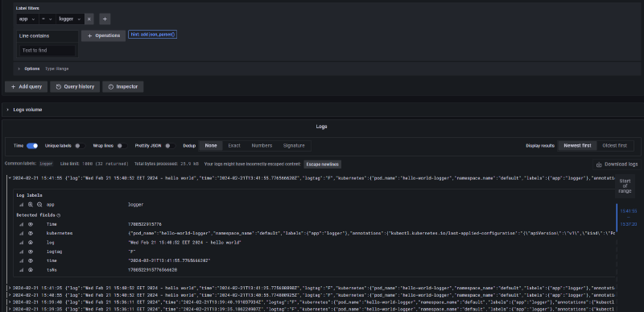
Task: Collapse the expanded 15:41:55 log row
Action: click(10, 178)
